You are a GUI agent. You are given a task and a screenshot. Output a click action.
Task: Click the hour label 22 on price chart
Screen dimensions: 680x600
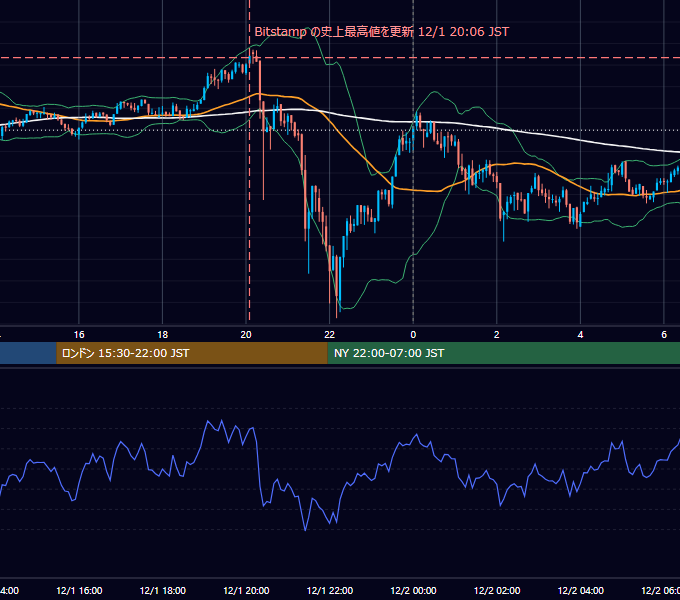pos(330,335)
